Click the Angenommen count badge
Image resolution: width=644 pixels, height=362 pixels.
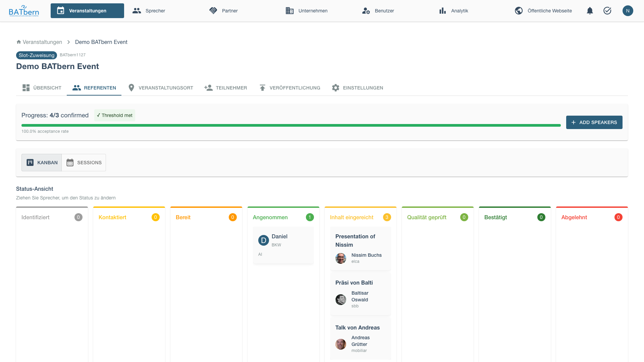[310, 217]
